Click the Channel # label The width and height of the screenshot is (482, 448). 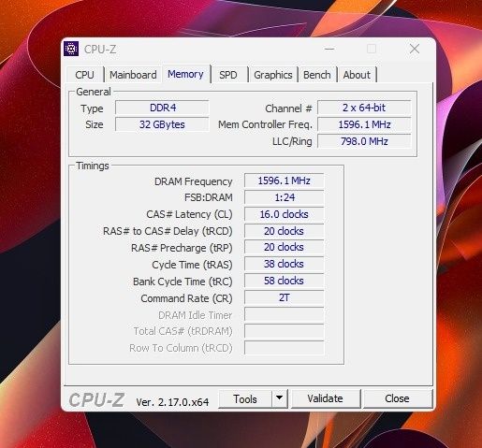[288, 108]
